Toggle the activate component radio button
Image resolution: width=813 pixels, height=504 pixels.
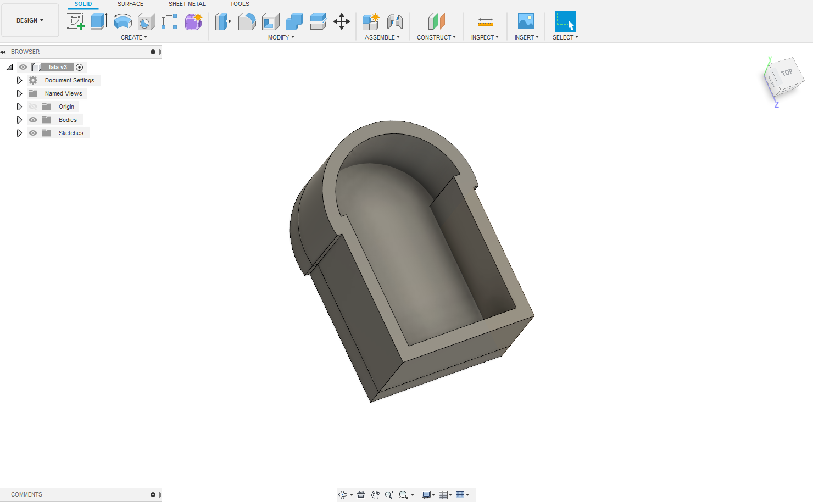tap(79, 67)
